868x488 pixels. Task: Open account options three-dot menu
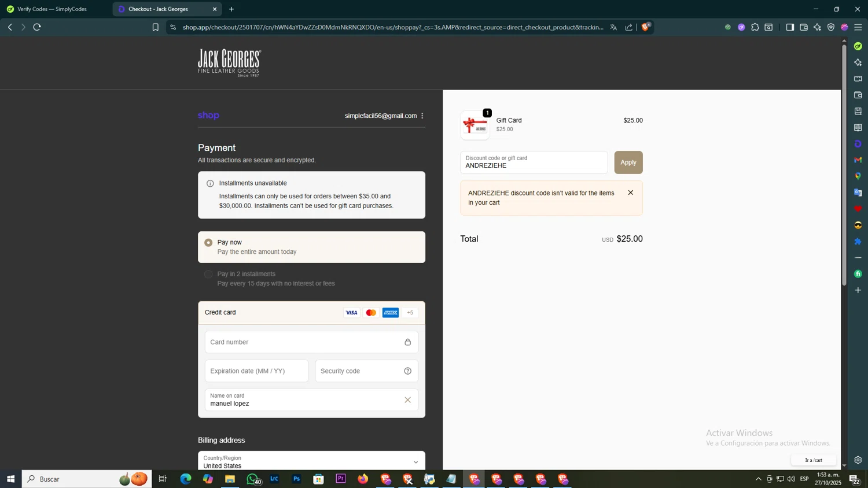pyautogui.click(x=422, y=116)
